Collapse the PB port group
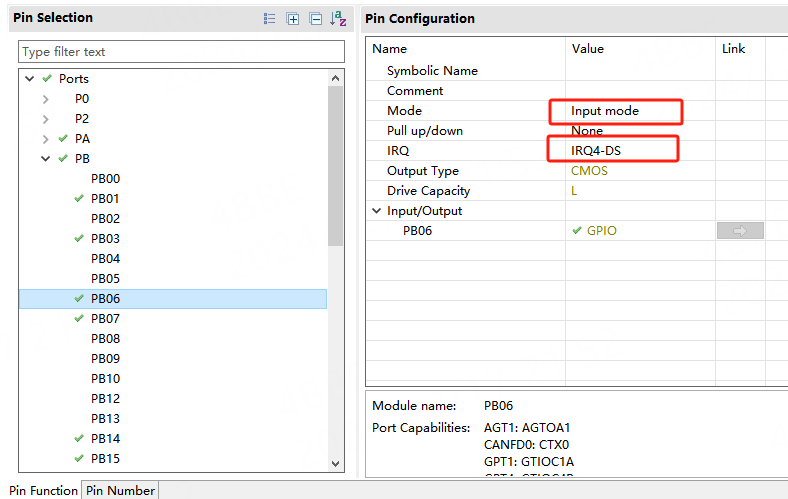788x499 pixels. click(x=46, y=159)
